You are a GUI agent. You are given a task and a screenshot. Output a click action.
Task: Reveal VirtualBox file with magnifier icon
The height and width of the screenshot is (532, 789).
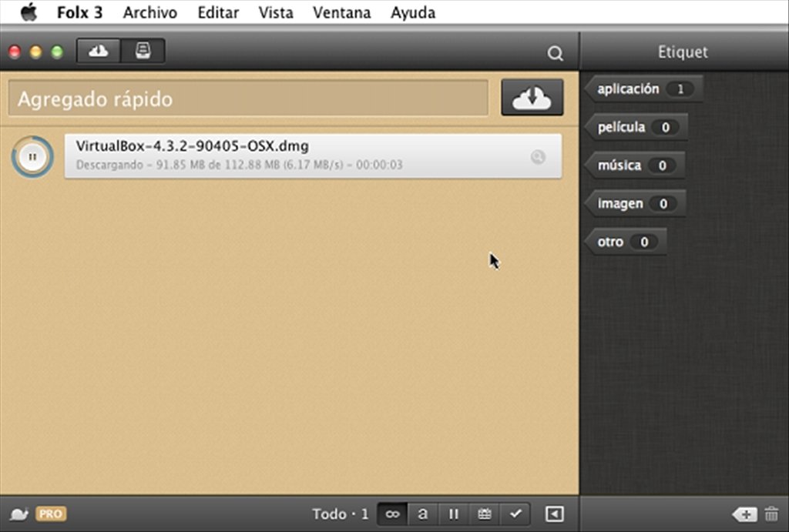(538, 157)
